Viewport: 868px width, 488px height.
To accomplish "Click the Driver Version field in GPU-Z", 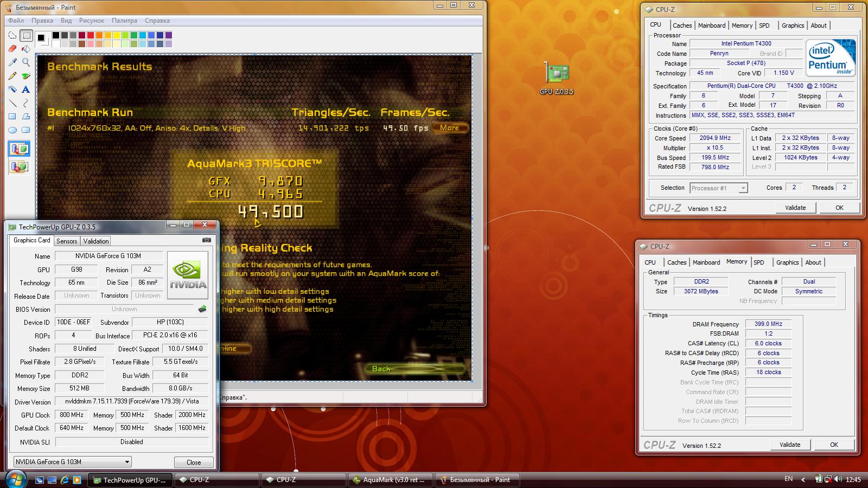I will pyautogui.click(x=132, y=402).
